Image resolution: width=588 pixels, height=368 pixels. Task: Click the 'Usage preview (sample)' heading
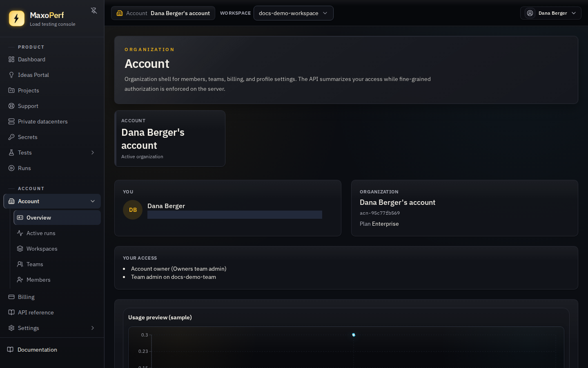pos(160,317)
